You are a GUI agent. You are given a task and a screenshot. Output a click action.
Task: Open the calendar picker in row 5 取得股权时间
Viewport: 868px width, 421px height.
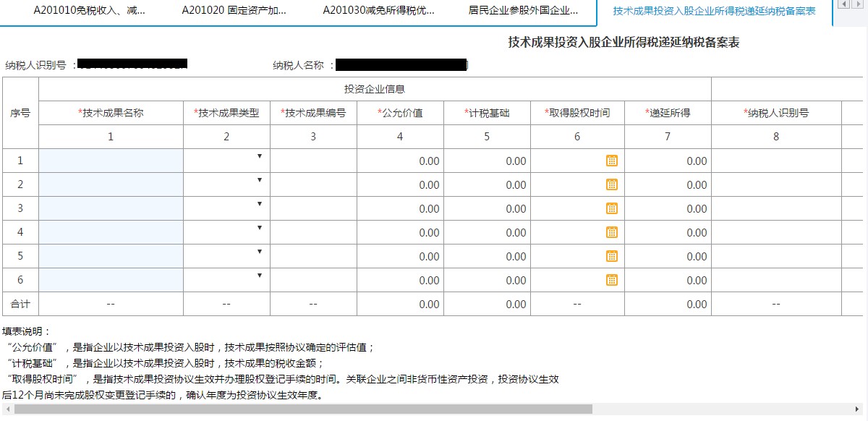tap(611, 256)
